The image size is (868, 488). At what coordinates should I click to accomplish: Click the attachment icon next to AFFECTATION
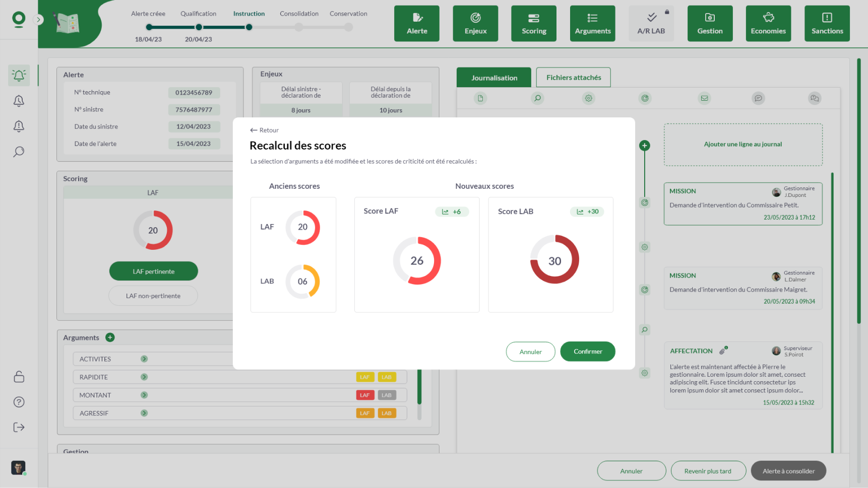coord(723,351)
